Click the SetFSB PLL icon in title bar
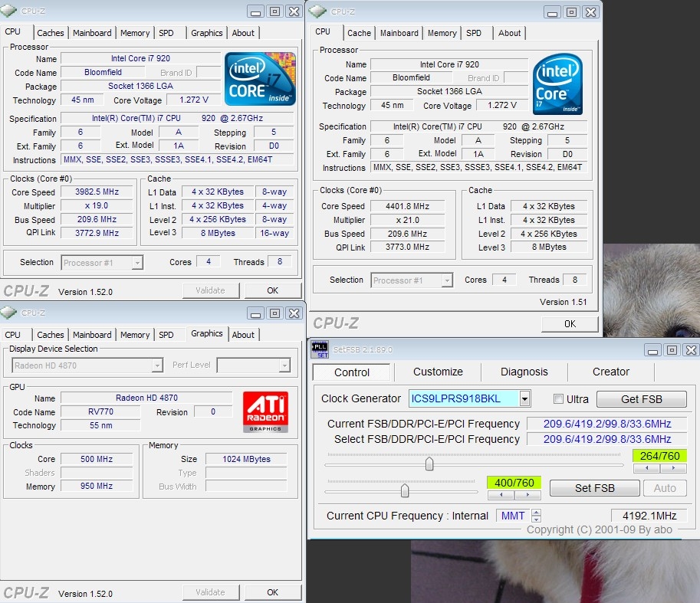700x603 pixels. pyautogui.click(x=319, y=349)
